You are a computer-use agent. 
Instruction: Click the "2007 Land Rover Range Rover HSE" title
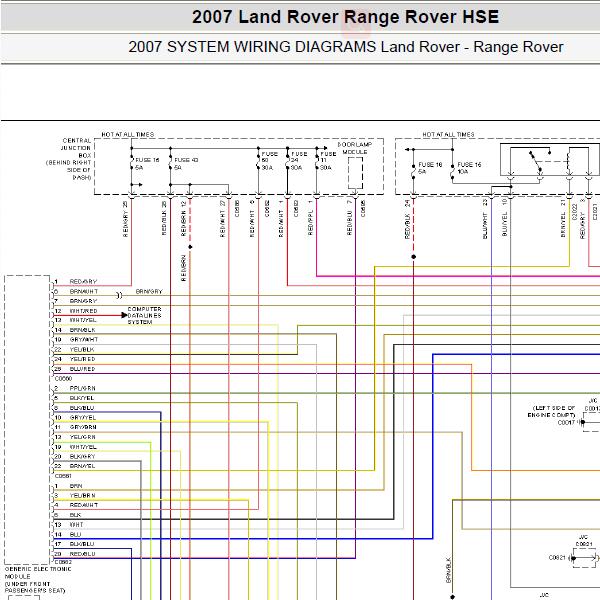(345, 17)
